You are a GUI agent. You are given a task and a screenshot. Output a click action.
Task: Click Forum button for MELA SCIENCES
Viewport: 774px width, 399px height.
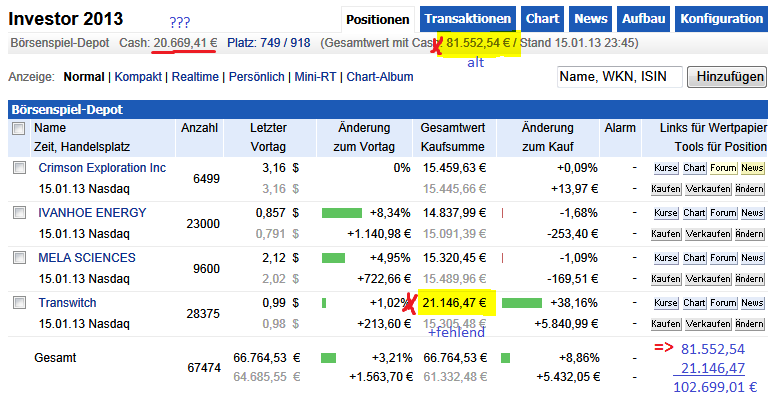point(723,258)
